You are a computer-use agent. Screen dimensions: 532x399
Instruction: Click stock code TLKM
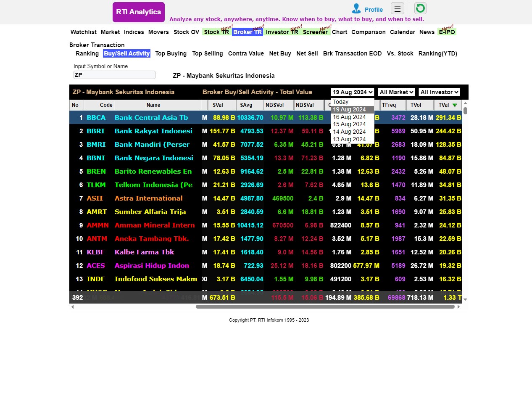[x=96, y=185]
